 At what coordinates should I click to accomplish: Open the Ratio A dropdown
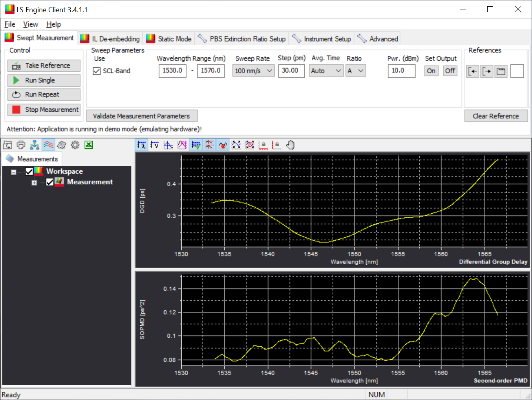356,71
